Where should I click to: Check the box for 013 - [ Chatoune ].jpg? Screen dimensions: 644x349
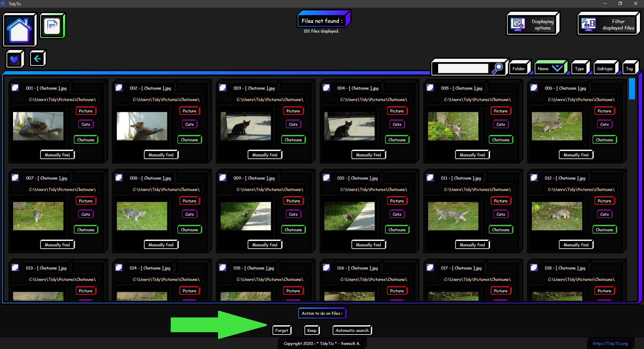pyautogui.click(x=15, y=267)
